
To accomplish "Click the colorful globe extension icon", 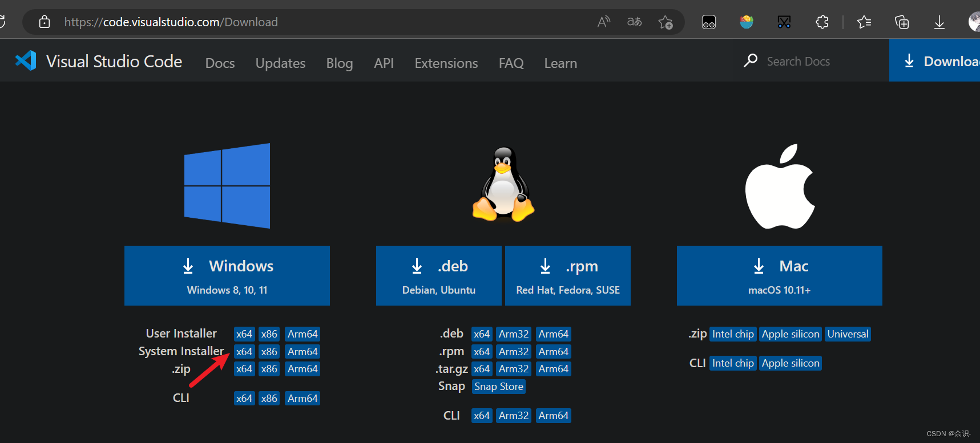I will pyautogui.click(x=747, y=22).
